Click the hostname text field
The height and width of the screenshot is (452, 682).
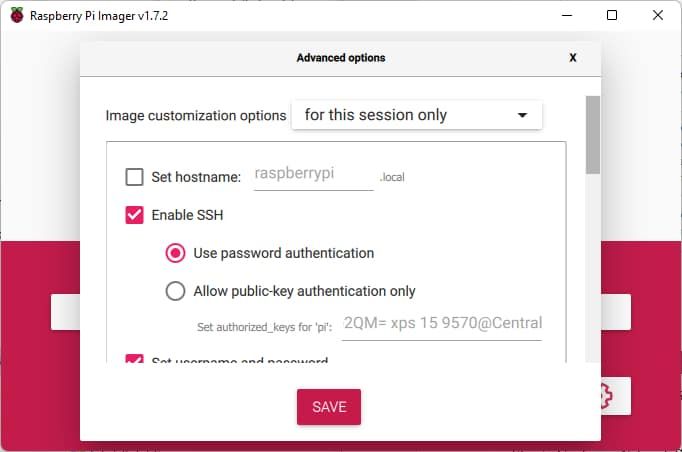313,174
